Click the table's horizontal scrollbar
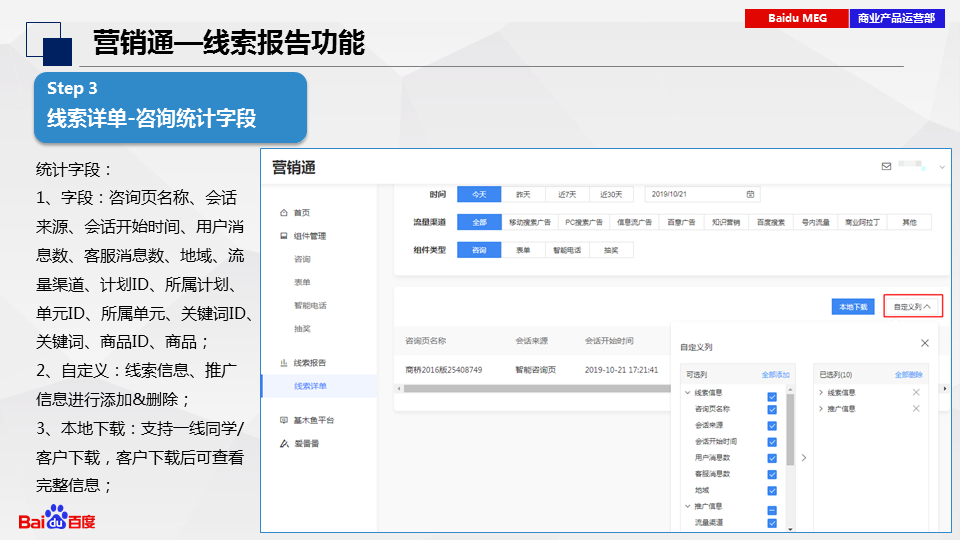The width and height of the screenshot is (960, 540). [538, 389]
